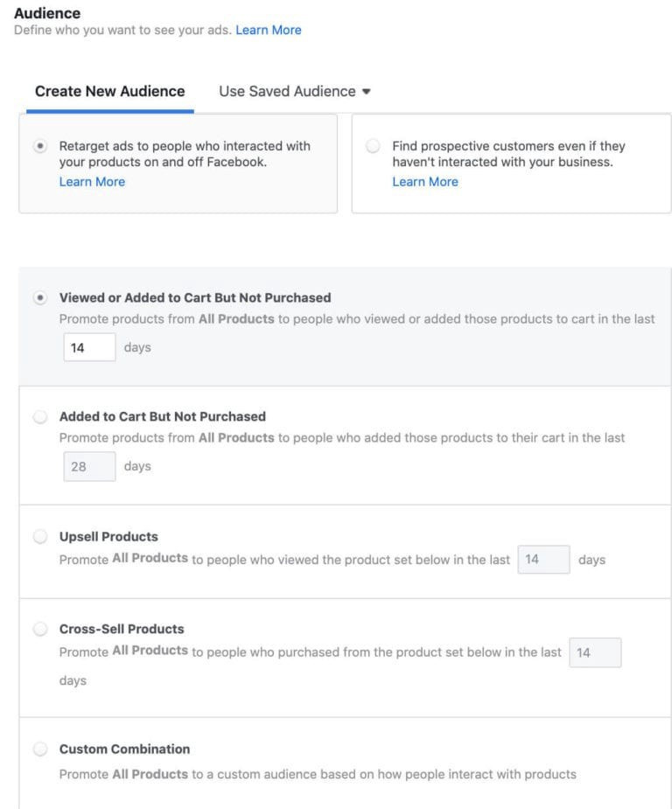Edit the Upsell Products days field
The width and height of the screenshot is (672, 809).
point(544,559)
